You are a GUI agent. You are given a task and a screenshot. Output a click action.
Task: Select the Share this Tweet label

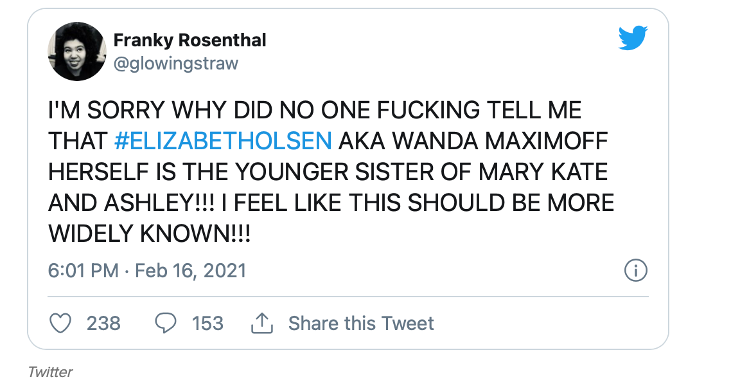[x=361, y=324]
